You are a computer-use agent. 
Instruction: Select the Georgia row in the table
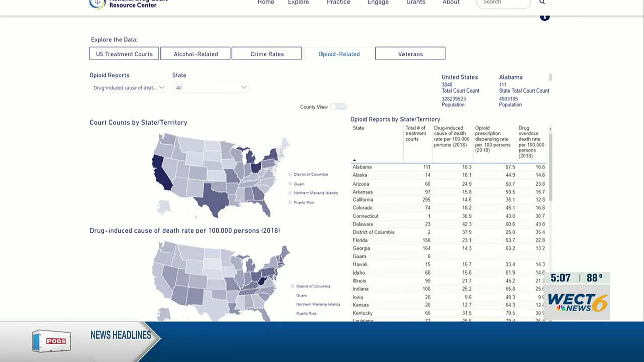click(448, 248)
